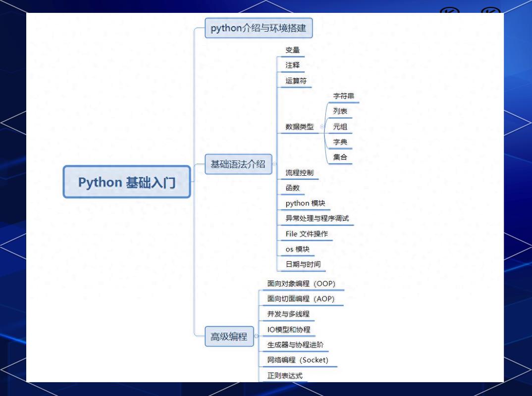
Task: Select the 基础语法介绍 node
Action: 238,164
